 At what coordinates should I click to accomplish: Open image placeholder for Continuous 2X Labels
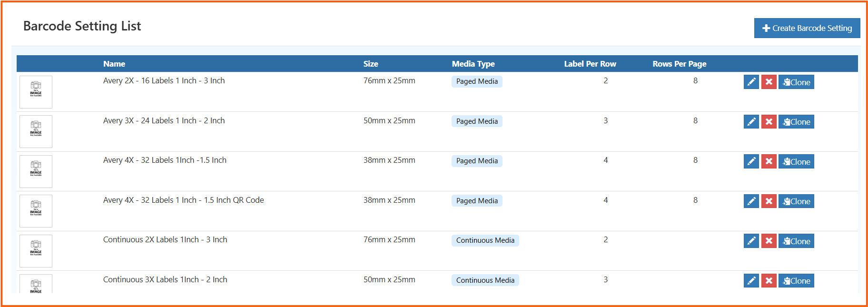tap(36, 251)
